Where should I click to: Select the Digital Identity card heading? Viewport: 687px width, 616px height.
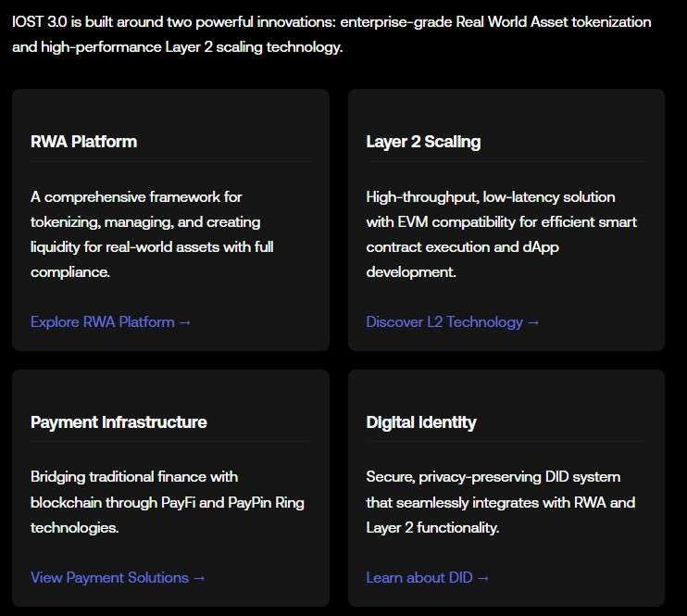click(x=421, y=422)
